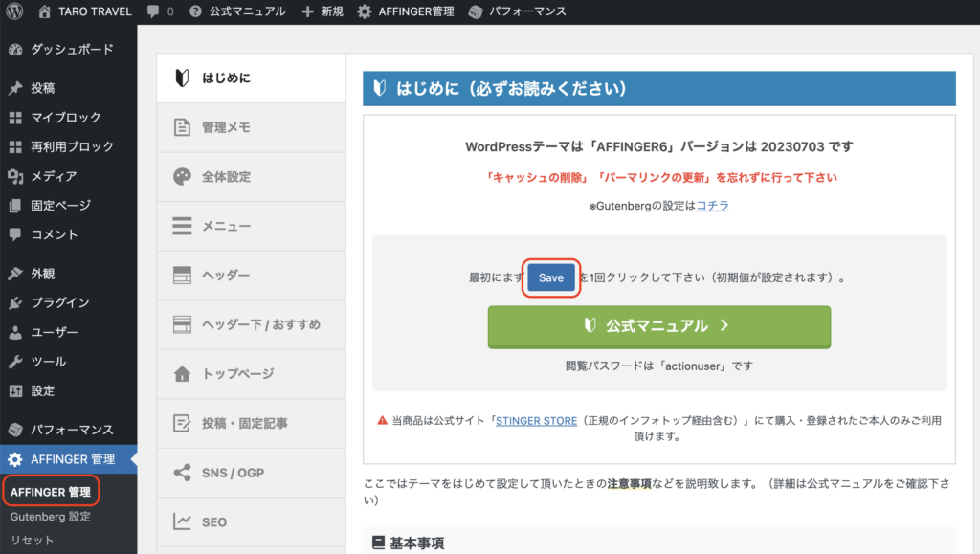Switch to the トップページ tab
Image resolution: width=980 pixels, height=554 pixels.
[x=252, y=373]
